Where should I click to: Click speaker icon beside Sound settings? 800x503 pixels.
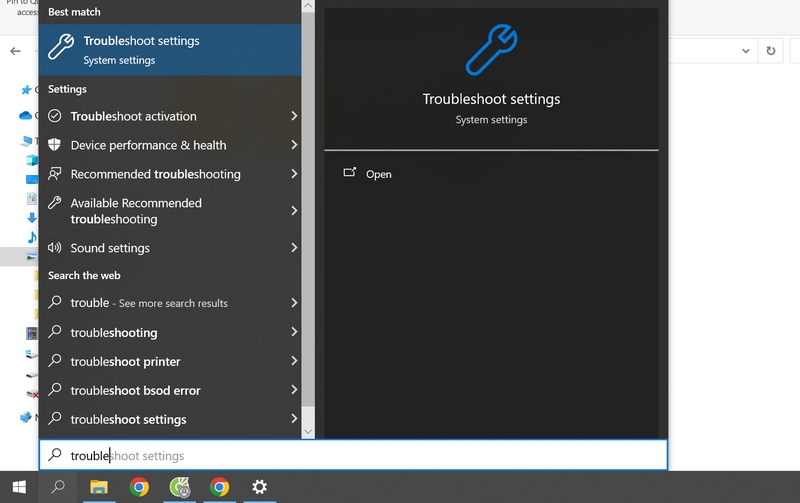click(55, 248)
